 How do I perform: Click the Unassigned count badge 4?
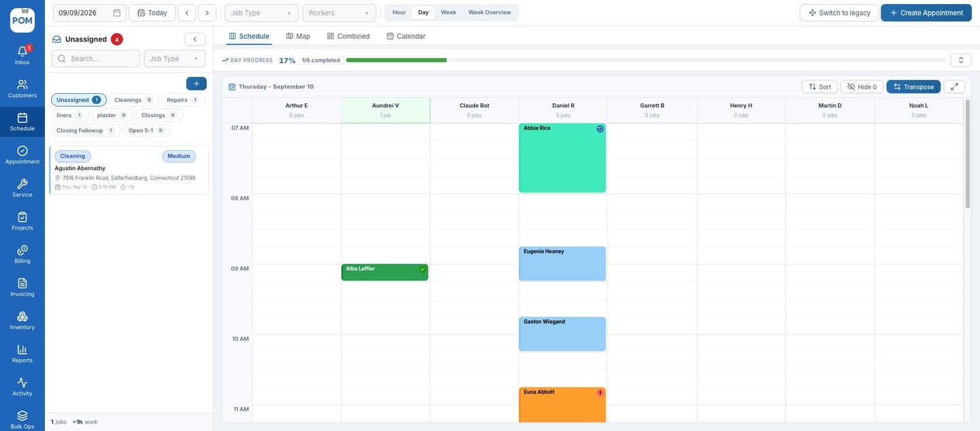tap(116, 39)
